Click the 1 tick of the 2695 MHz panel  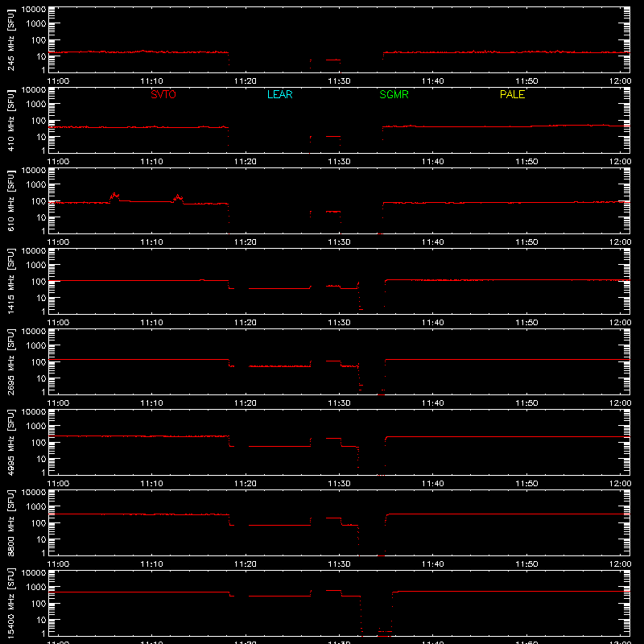pos(43,392)
